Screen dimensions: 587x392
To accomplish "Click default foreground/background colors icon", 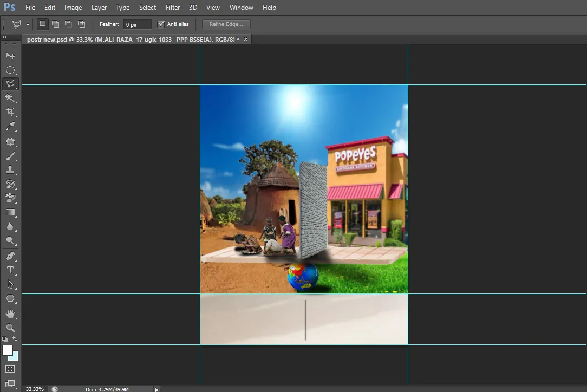I will (5, 339).
